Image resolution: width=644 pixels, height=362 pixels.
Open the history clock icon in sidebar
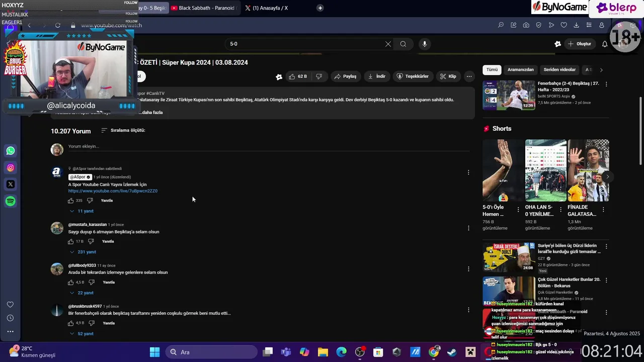point(10,318)
